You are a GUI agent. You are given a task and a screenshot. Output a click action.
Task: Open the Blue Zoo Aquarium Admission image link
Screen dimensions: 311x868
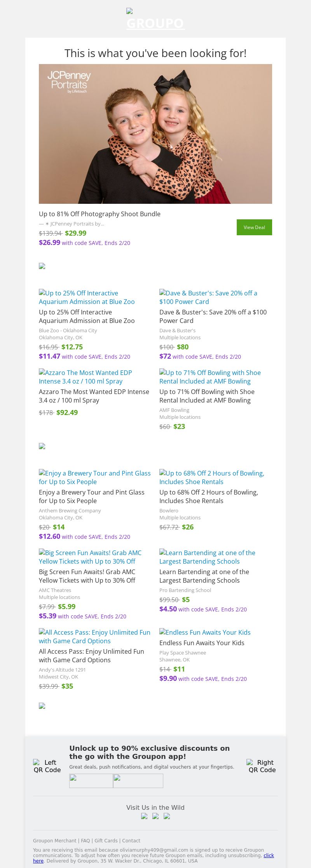(x=87, y=297)
